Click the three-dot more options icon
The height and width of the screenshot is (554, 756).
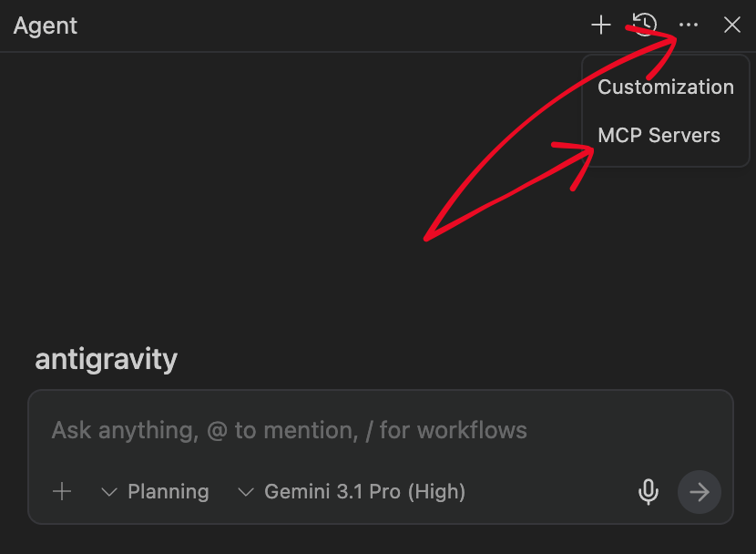coord(689,26)
